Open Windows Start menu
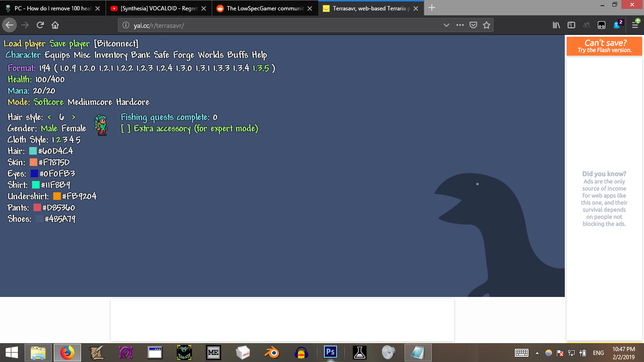Screen dimensions: 644x362 [12, 352]
